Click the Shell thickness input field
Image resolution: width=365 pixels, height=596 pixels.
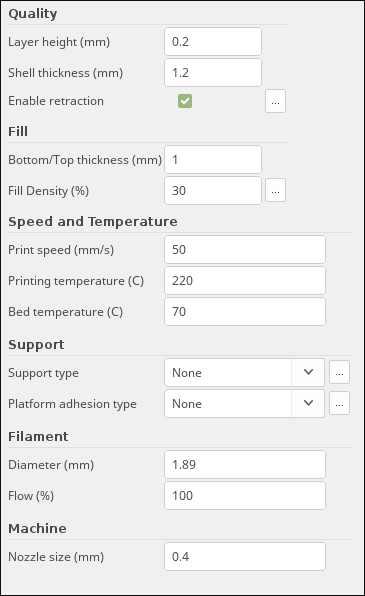click(213, 73)
